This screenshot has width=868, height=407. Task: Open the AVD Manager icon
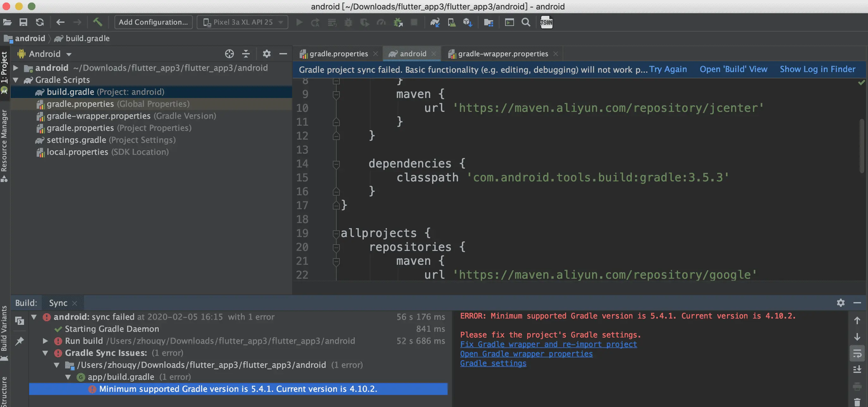[x=451, y=22]
